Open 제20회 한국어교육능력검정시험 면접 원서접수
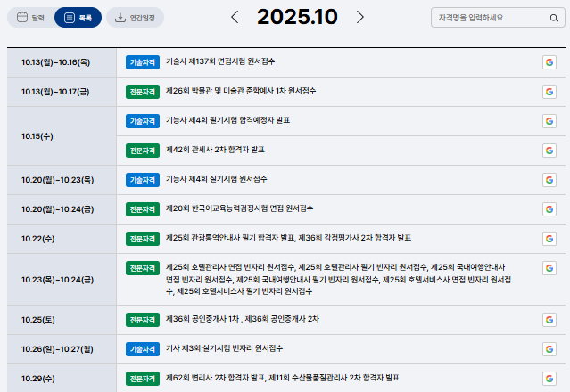This screenshot has width=570, height=392. 240,208
